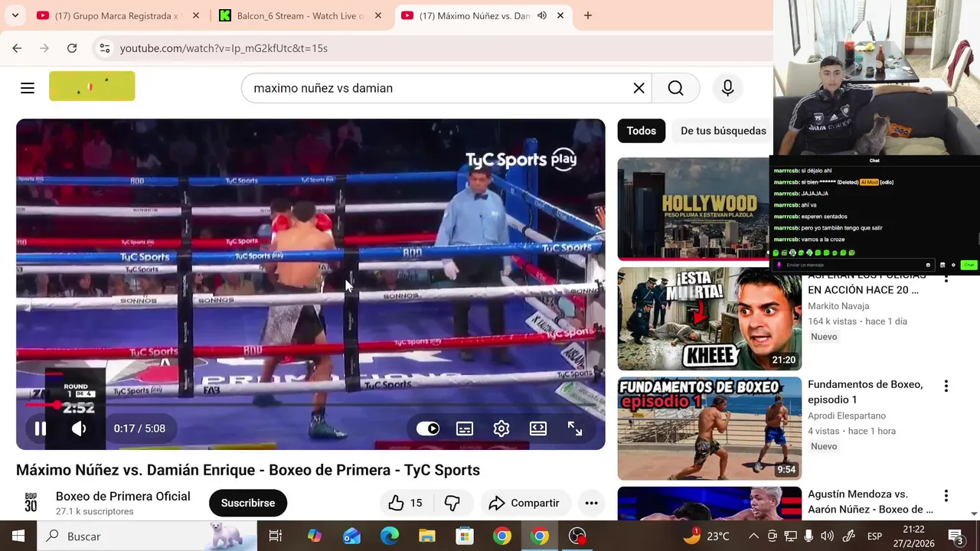Click recommendations scrollbar down arrow
This screenshot has height=551, width=980.
(x=974, y=514)
